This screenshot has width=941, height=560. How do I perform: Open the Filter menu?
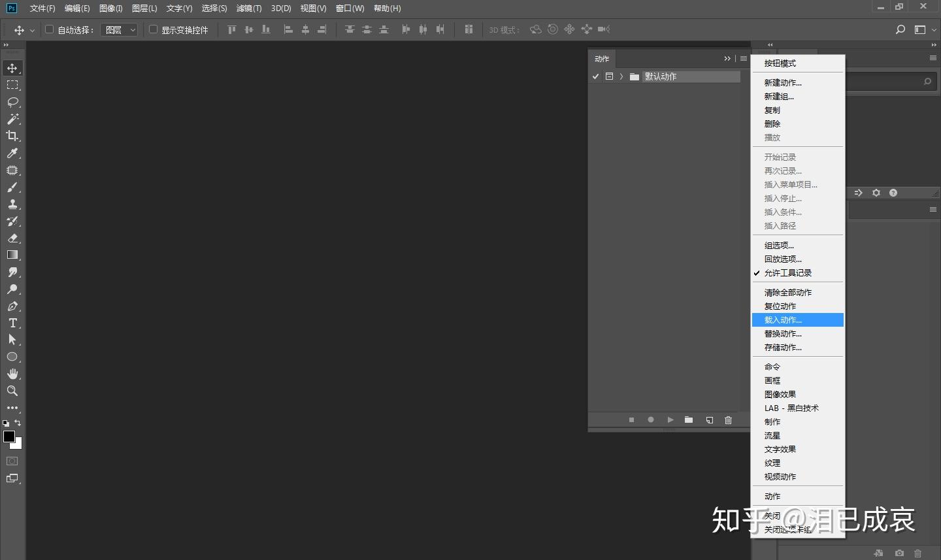click(249, 8)
